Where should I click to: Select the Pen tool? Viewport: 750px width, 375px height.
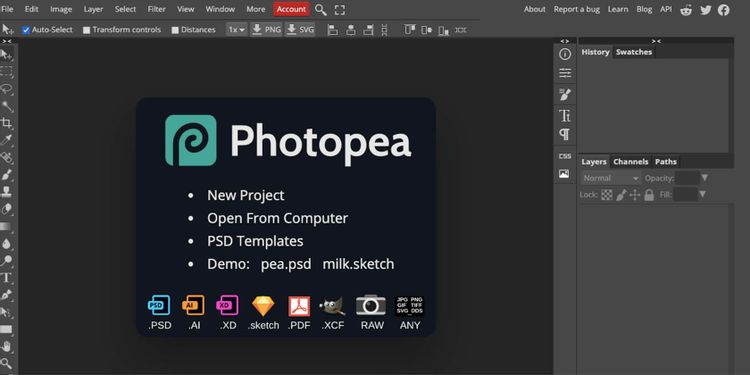6,295
